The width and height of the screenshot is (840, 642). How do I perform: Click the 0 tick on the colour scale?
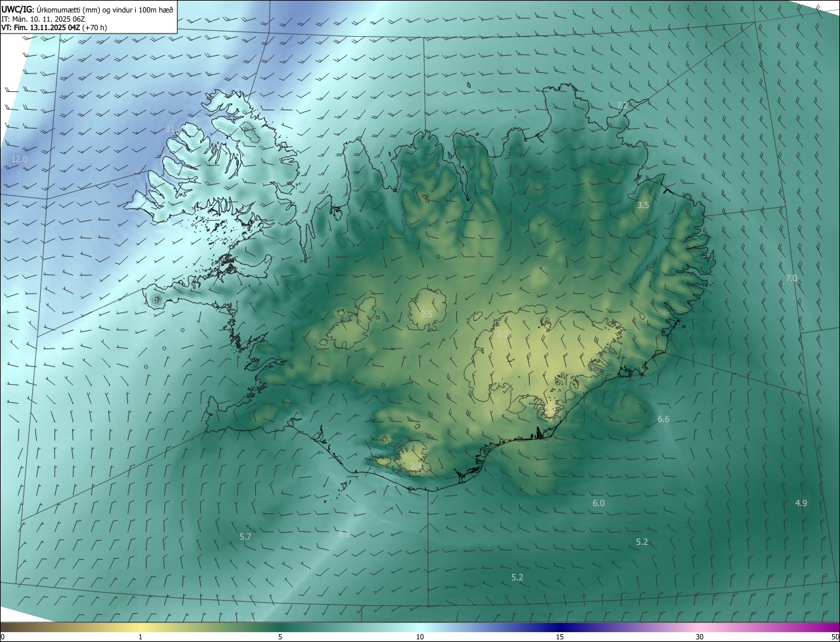[3, 637]
